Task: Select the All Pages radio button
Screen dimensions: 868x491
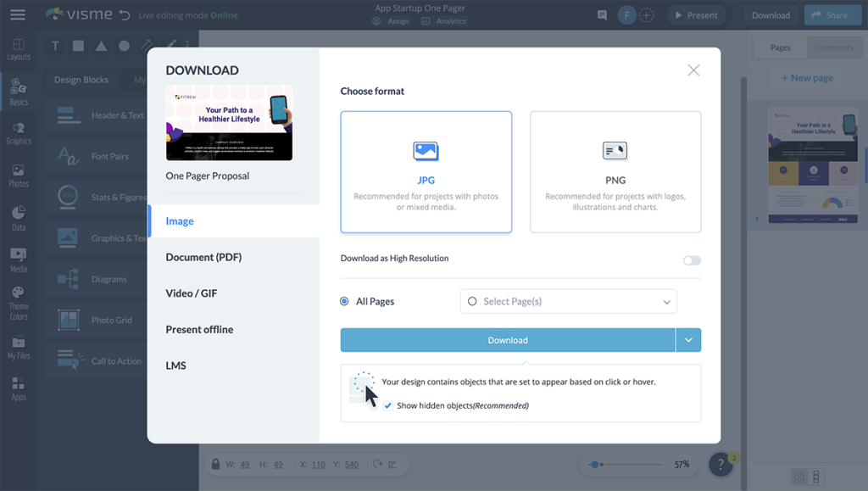Action: pyautogui.click(x=346, y=301)
